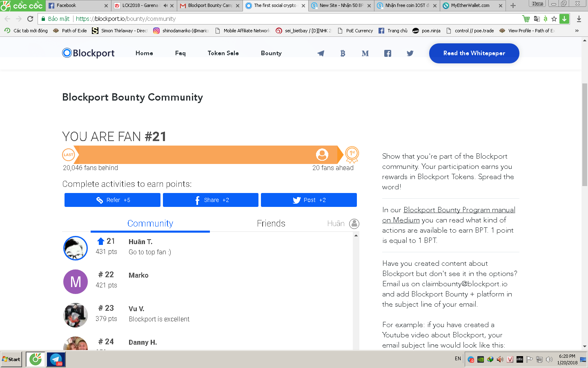Click the Twitter Post +2 button

[x=309, y=200]
